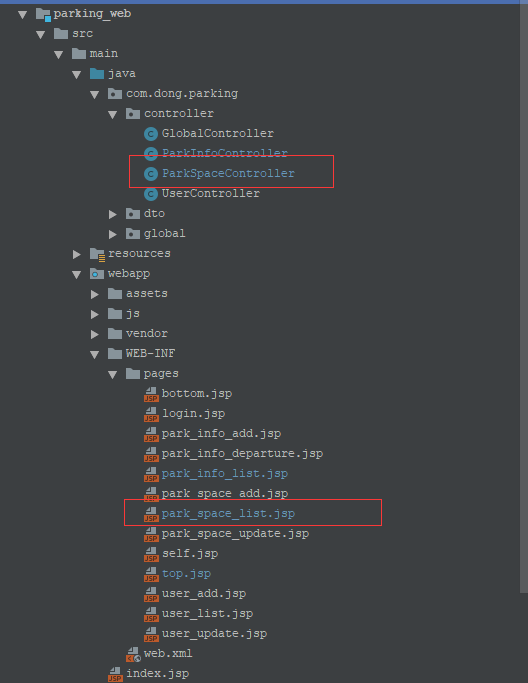Click the pages folder icon

click(x=132, y=374)
